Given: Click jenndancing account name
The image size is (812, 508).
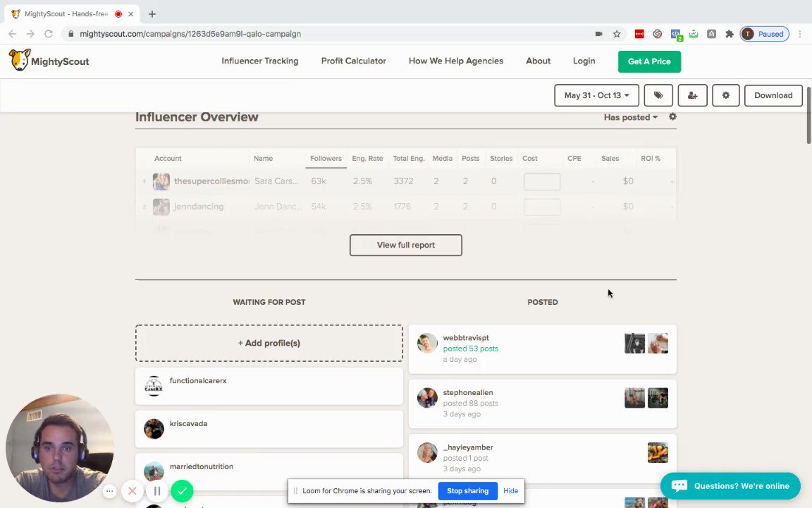Looking at the screenshot, I should (x=199, y=206).
